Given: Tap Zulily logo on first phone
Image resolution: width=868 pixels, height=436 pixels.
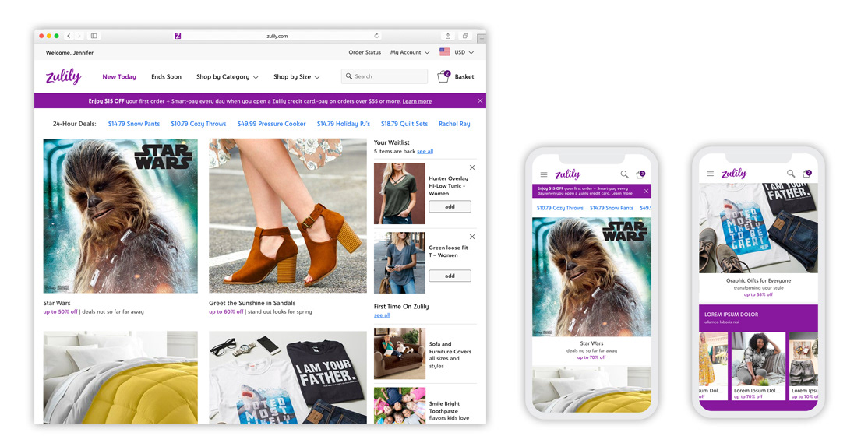Looking at the screenshot, I should (x=567, y=174).
